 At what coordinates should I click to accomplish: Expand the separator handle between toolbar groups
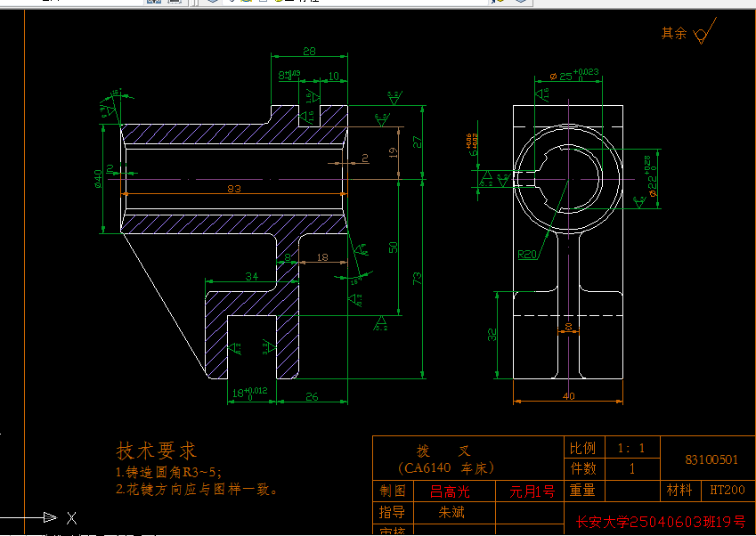192,4
